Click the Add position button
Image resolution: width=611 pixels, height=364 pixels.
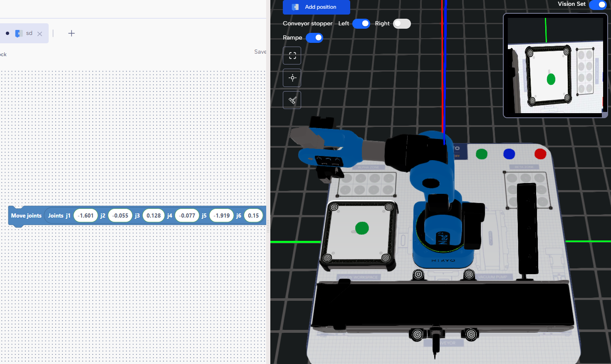316,7
